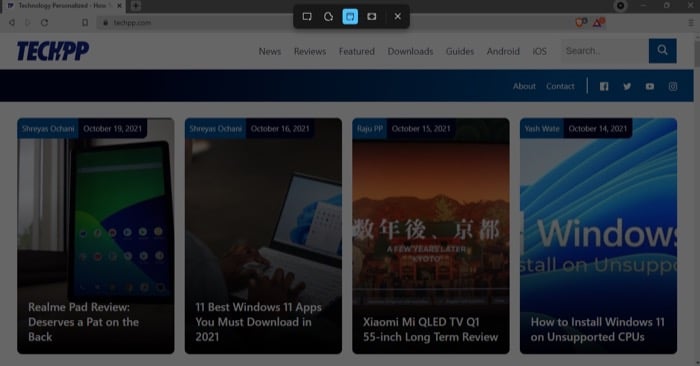700x366 pixels.
Task: Click the October 15, 2021 date
Action: [421, 129]
